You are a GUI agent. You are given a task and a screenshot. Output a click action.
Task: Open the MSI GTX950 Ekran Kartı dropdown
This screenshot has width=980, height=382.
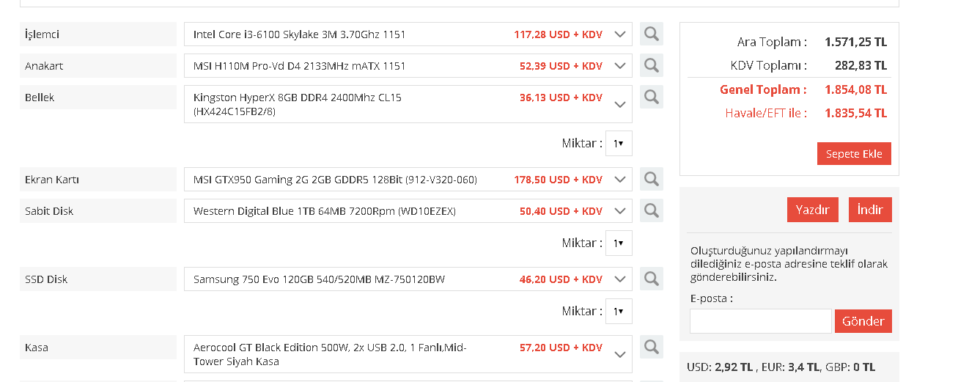point(620,180)
